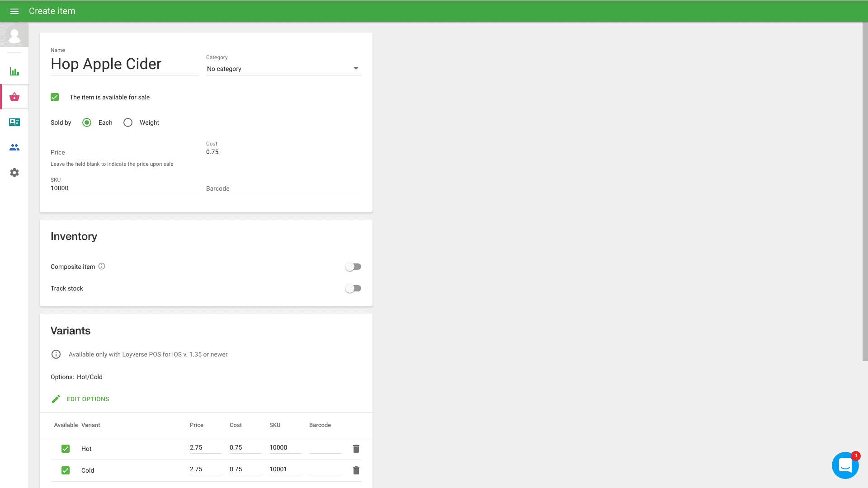The image size is (868, 488).
Task: Click the Variants heading
Action: tap(71, 331)
